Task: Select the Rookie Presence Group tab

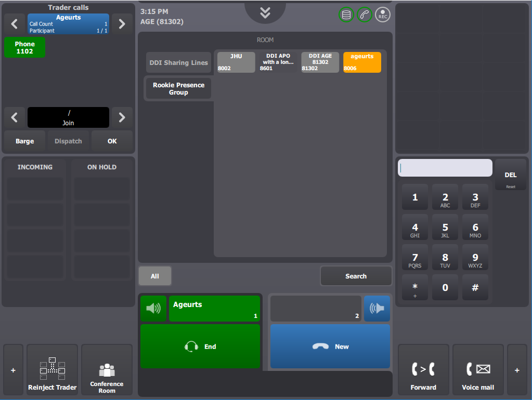Action: coord(178,88)
